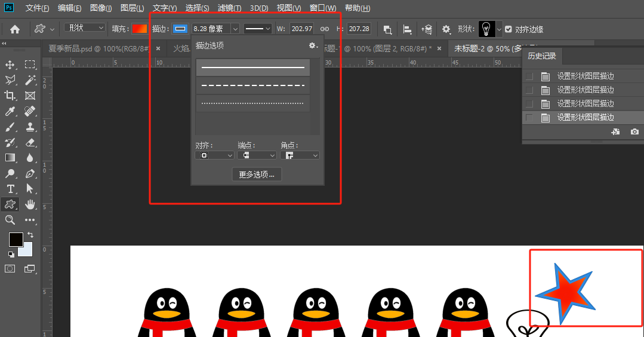Open the gear settings in options bar
Screen dimensions: 644x337
pyautogui.click(x=446, y=29)
